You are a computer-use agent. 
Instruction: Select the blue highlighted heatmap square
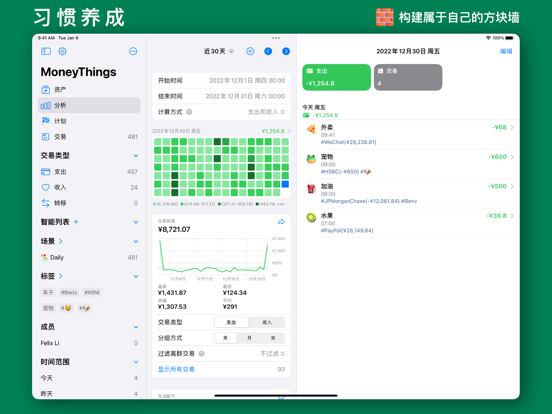(x=285, y=184)
